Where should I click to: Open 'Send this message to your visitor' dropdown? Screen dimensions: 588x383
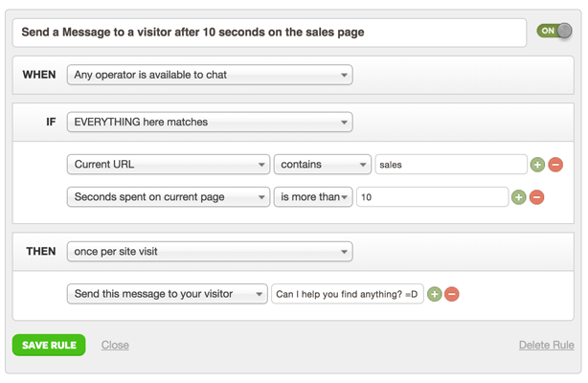coord(168,294)
